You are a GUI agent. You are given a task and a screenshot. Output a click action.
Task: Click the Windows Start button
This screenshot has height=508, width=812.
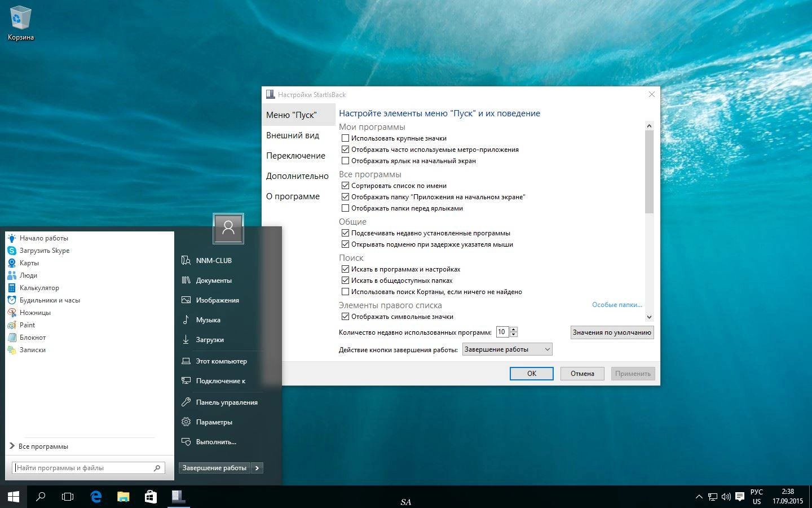[x=14, y=497]
